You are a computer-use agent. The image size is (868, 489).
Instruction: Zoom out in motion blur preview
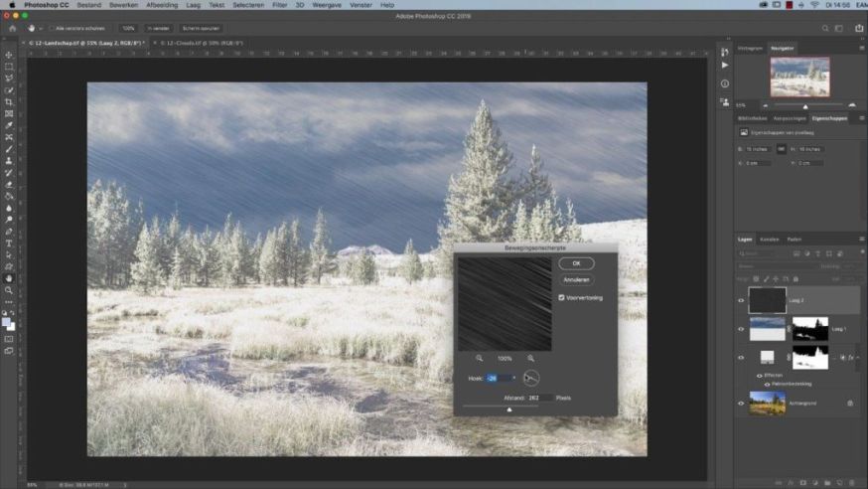[479, 358]
